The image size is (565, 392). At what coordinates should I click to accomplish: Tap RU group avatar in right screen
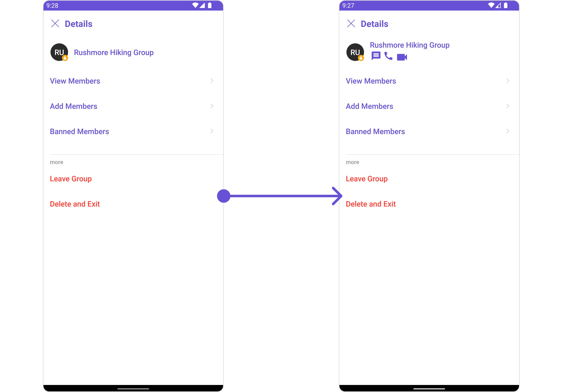[x=355, y=52]
